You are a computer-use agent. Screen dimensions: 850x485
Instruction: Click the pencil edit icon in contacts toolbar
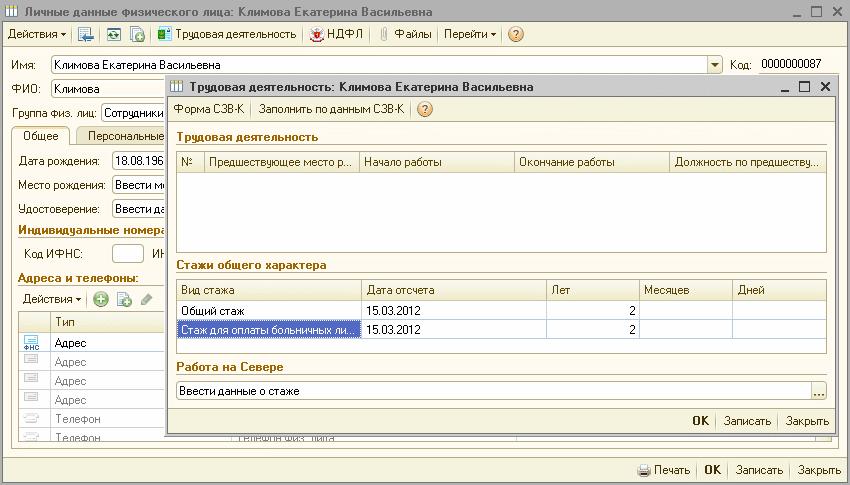[146, 299]
